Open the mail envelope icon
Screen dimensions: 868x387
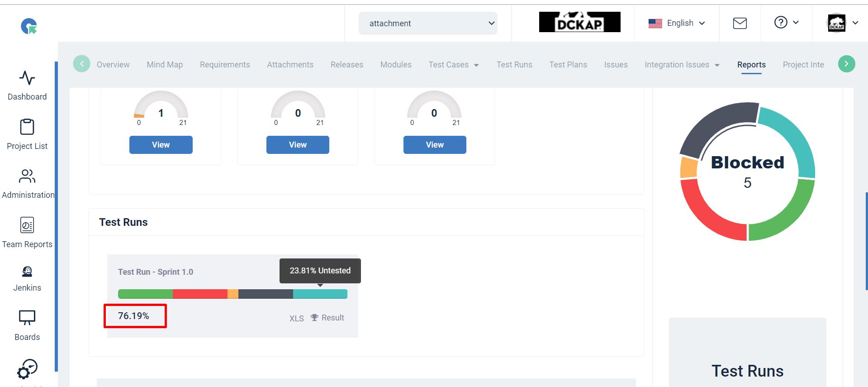tap(740, 23)
